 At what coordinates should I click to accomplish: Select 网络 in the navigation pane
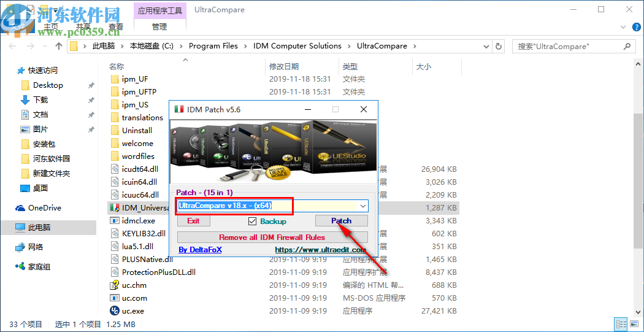(x=35, y=247)
